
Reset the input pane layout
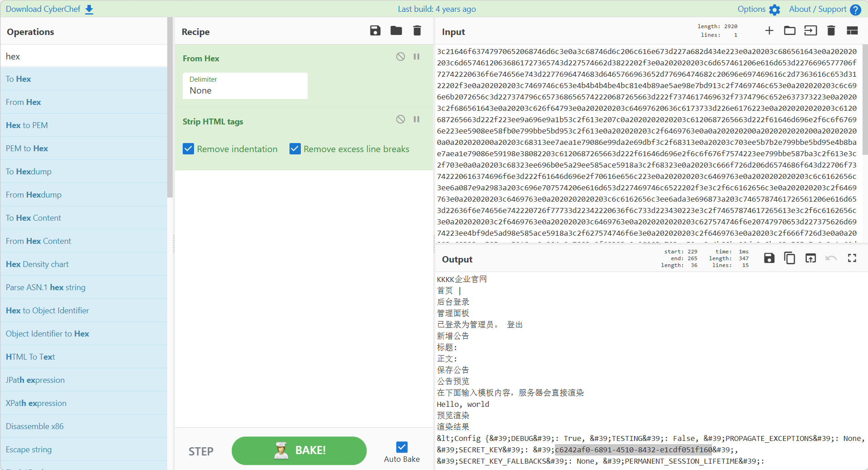click(x=852, y=31)
